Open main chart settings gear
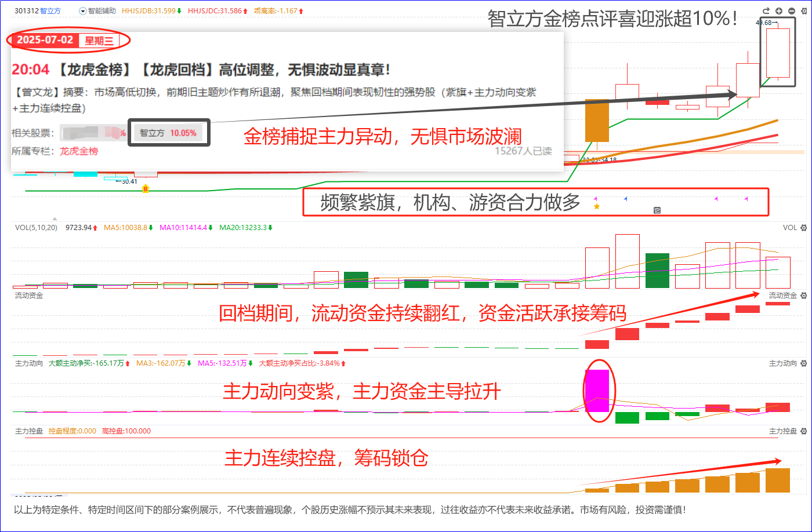812x532 pixels. tap(804, 11)
